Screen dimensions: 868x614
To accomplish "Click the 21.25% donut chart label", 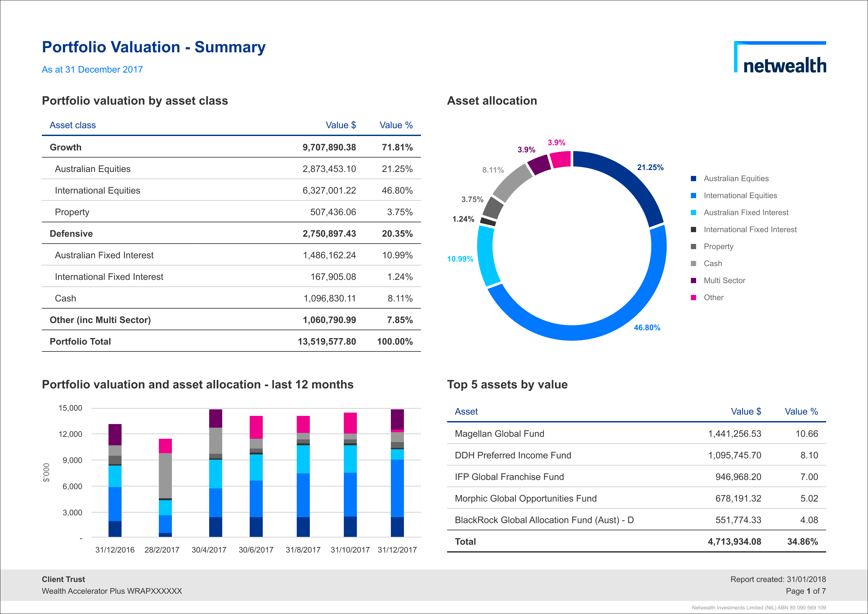I will (650, 167).
